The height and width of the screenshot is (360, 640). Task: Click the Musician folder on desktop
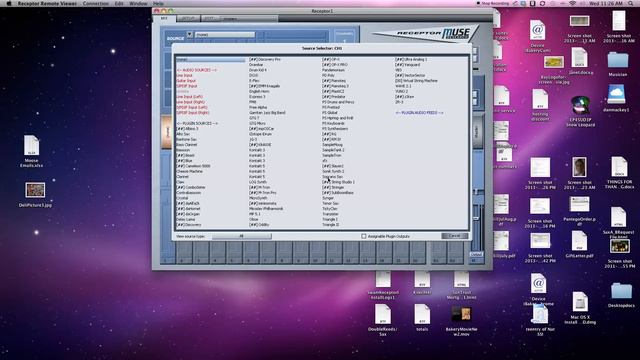point(618,64)
